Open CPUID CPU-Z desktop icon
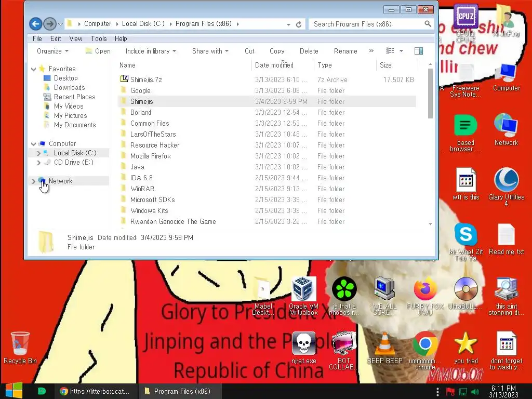Viewport: 532px width, 399px height. 465,24
